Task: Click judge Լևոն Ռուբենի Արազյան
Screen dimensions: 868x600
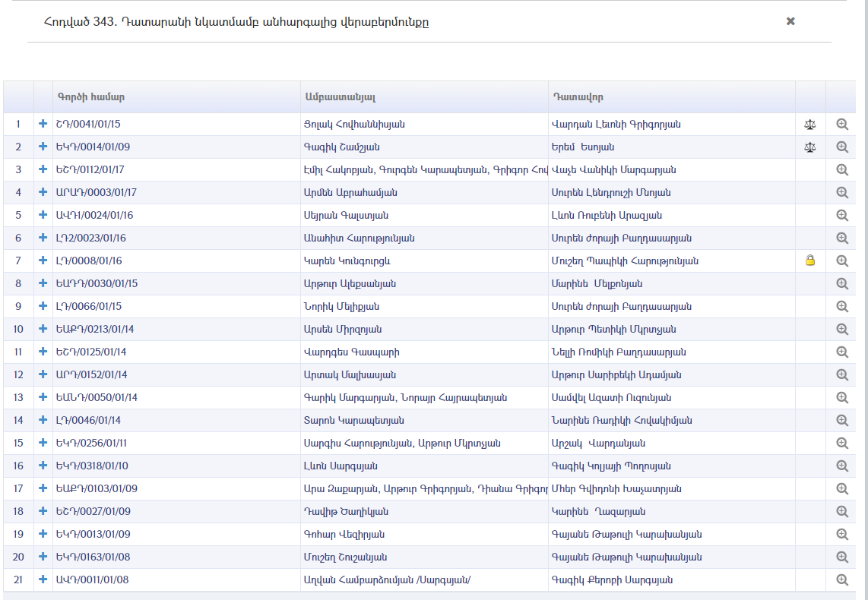Action: [x=607, y=215]
